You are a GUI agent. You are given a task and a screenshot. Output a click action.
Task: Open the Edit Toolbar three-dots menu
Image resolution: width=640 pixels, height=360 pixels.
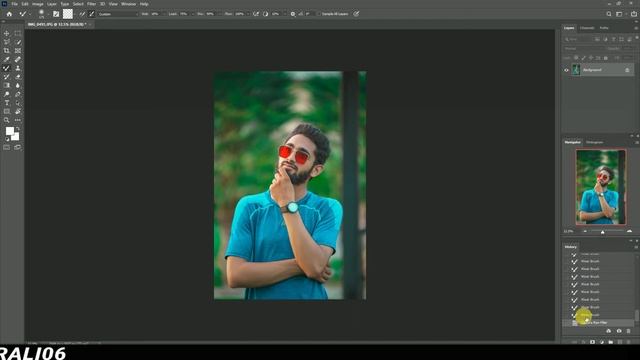point(18,120)
